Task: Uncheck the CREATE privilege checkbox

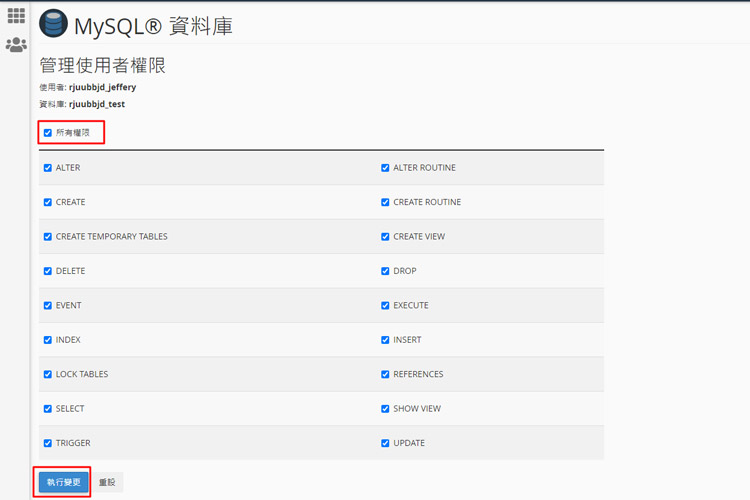Action: point(48,202)
